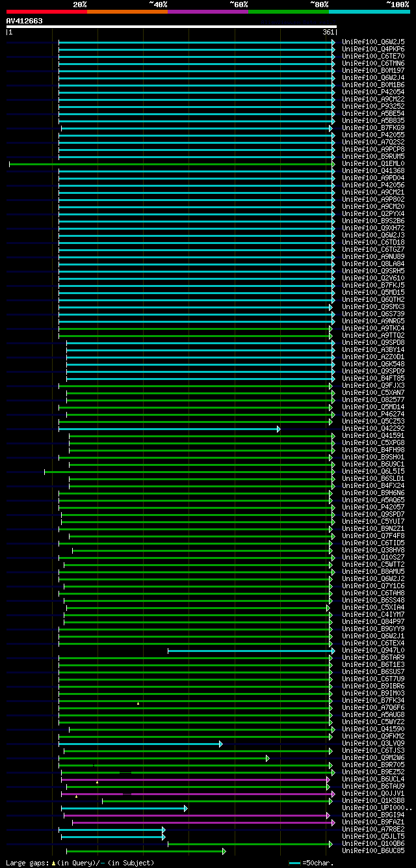Open hit UniRef100_Q42232
The height and width of the screenshot is (868, 416).
tap(374, 429)
